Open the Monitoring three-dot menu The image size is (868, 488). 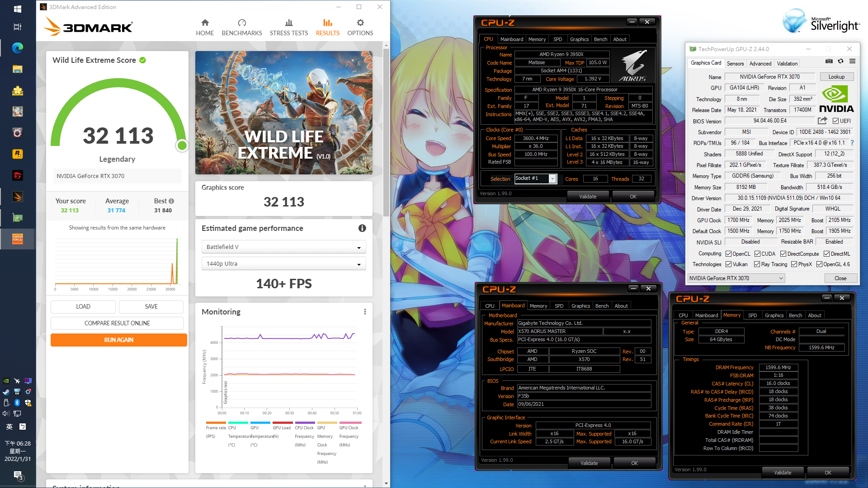click(x=365, y=312)
